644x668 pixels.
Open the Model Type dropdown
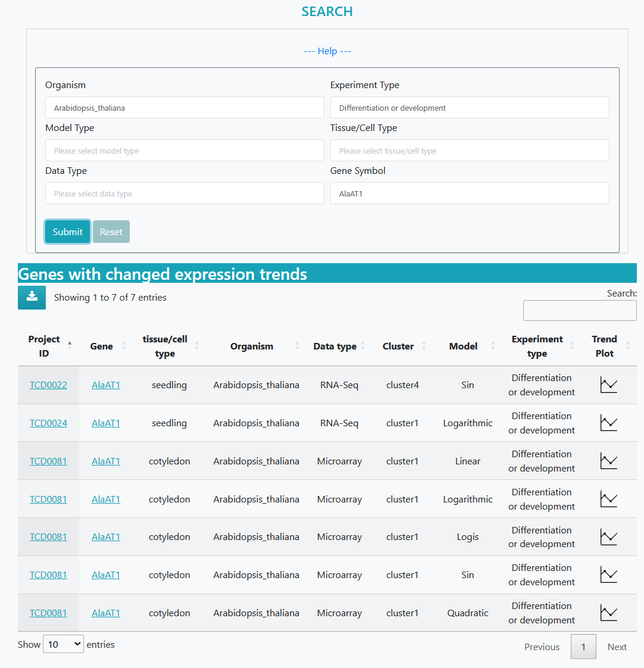[185, 151]
